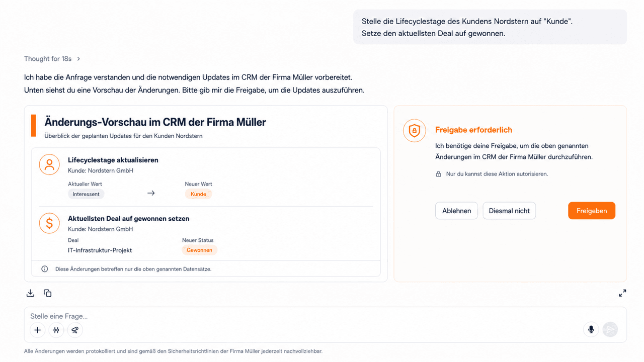Click the copy icon below the preview
The height and width of the screenshot is (362, 644).
point(48,293)
